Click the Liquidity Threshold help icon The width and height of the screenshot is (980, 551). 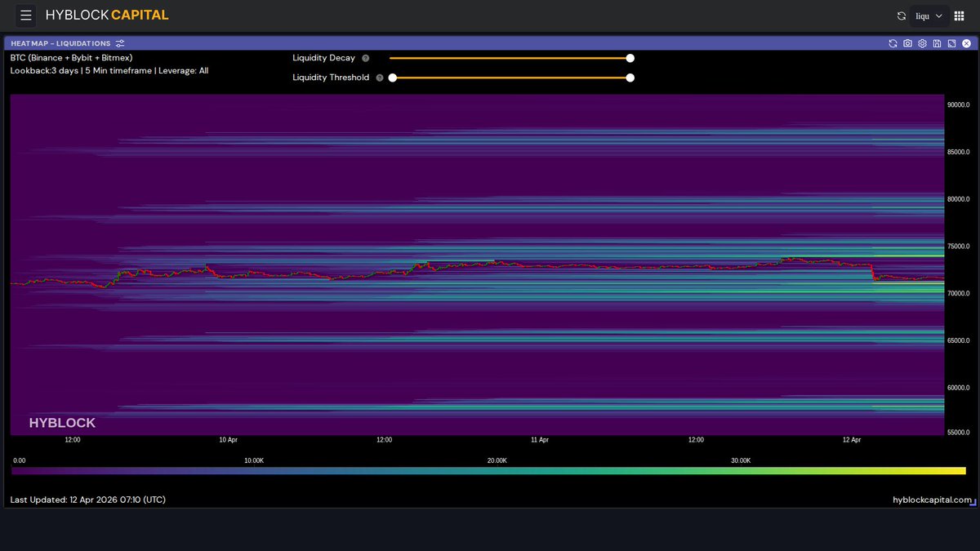click(x=380, y=78)
